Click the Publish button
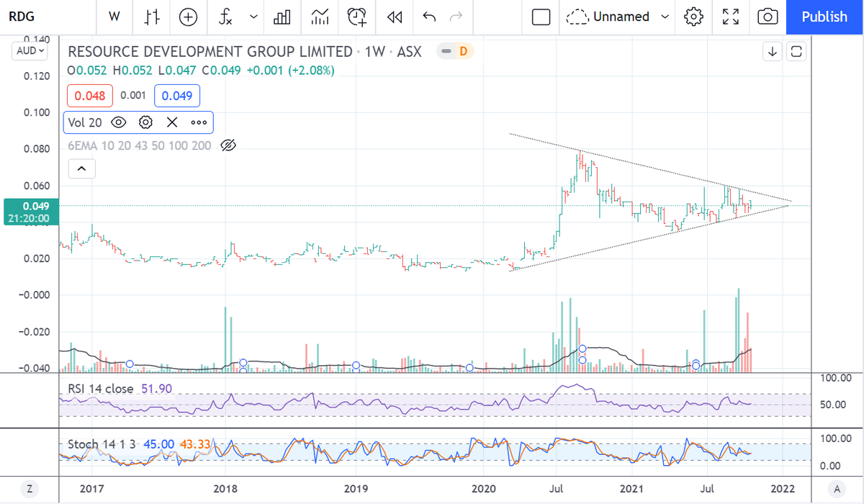The width and height of the screenshot is (864, 504). pyautogui.click(x=824, y=17)
